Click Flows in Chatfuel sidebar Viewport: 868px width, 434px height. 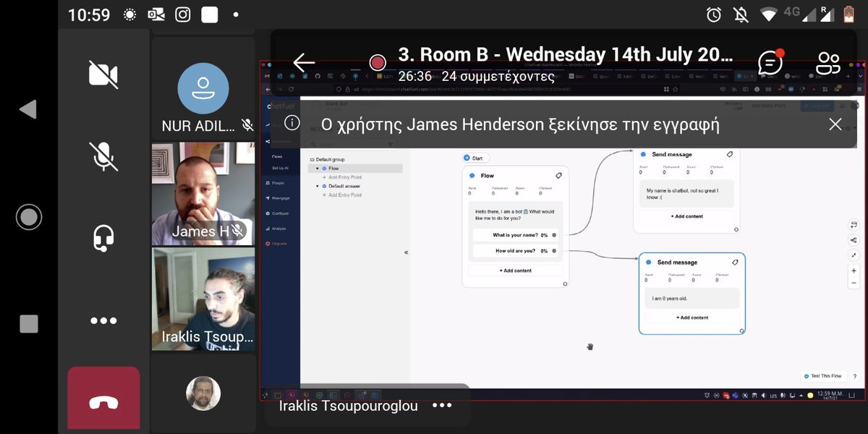point(277,156)
